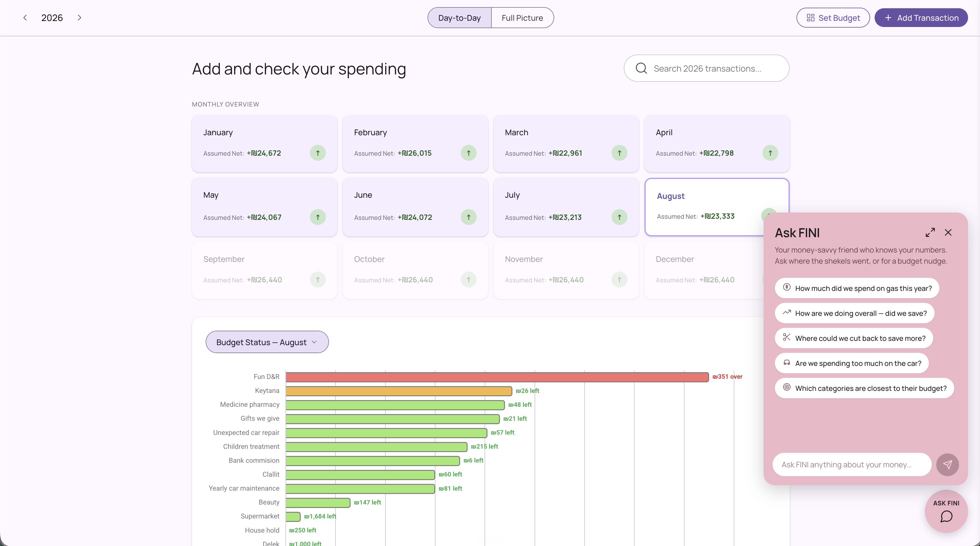Go to next year arrow
The image size is (980, 546).
point(79,18)
